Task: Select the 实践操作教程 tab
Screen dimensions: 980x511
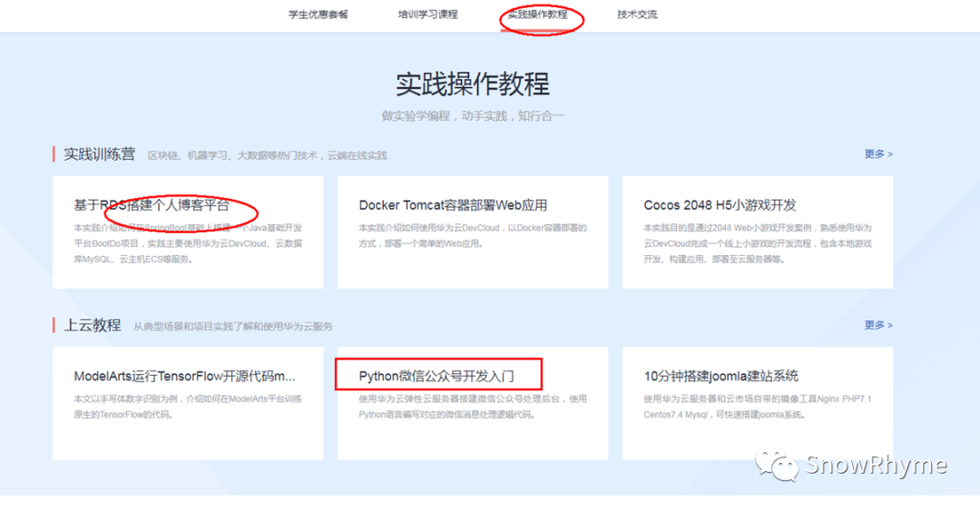Action: (537, 15)
